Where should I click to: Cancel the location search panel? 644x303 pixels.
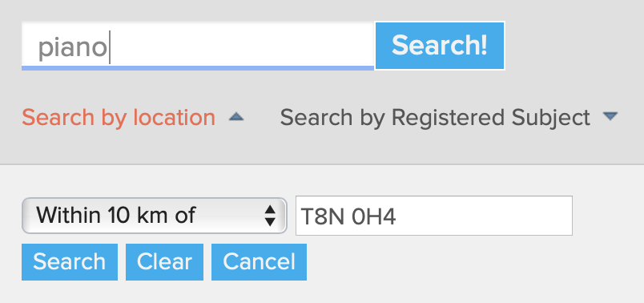[x=259, y=262]
